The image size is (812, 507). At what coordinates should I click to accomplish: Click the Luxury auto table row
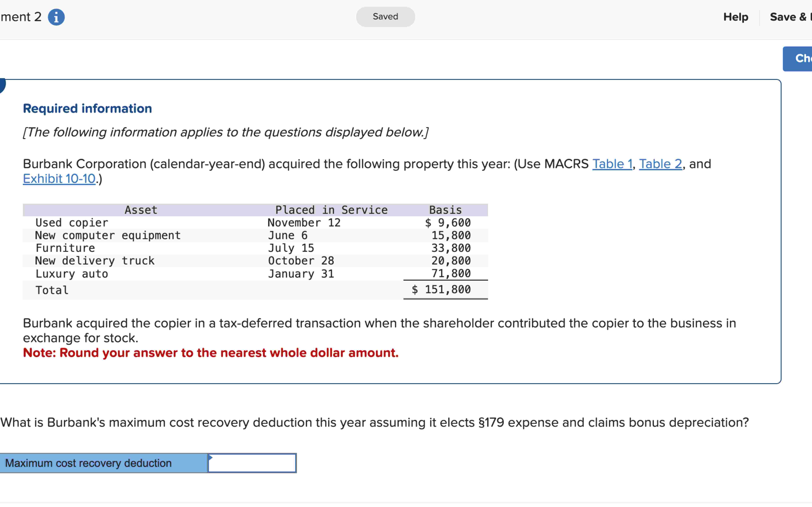point(72,274)
